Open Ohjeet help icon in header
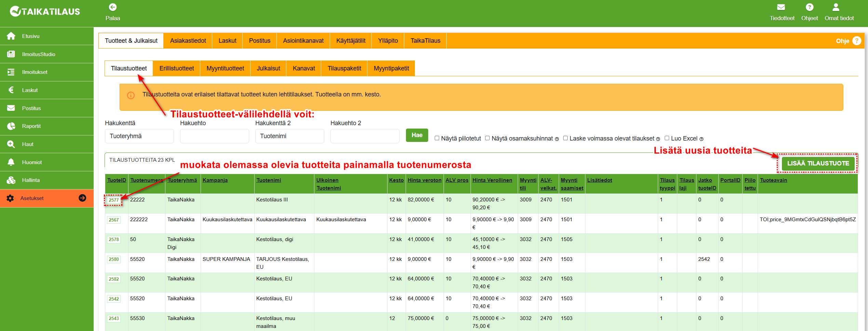The height and width of the screenshot is (331, 868). (809, 7)
